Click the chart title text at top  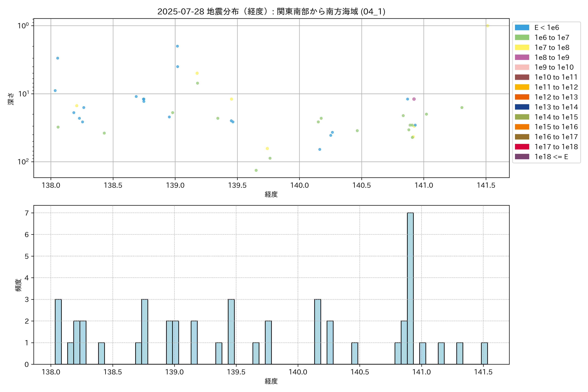pos(271,11)
